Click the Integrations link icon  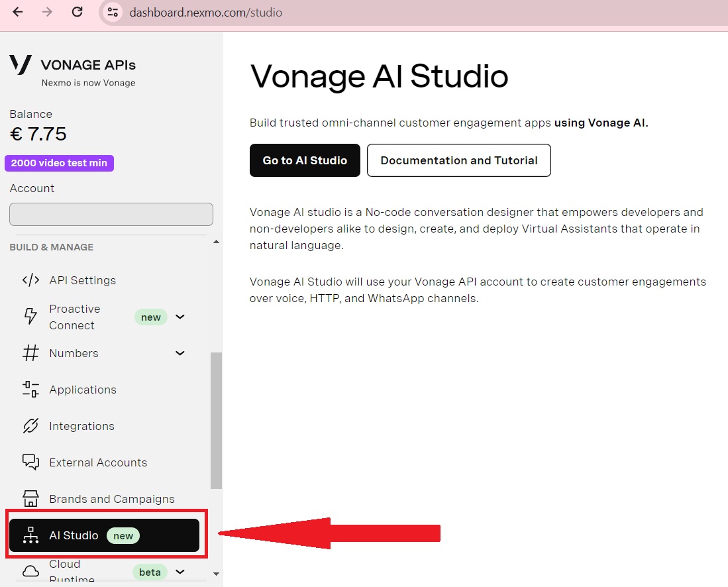30,426
